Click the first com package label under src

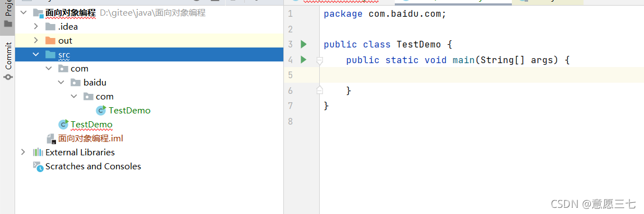pyautogui.click(x=80, y=69)
